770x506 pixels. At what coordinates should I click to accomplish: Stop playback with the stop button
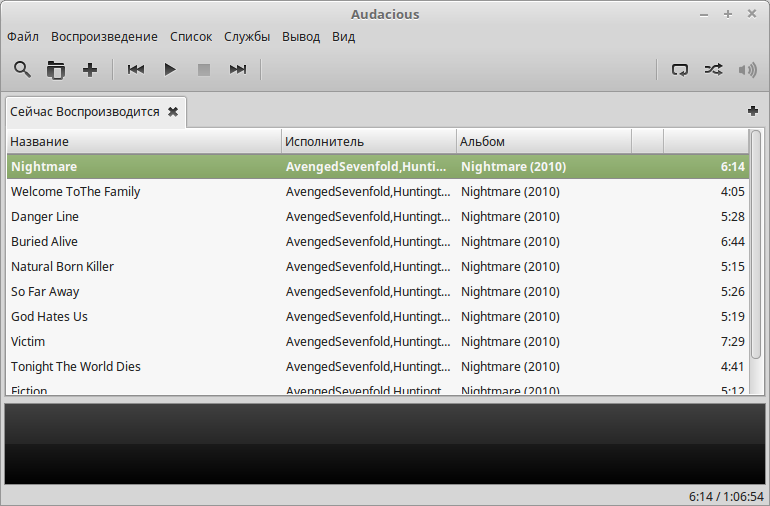[x=204, y=69]
